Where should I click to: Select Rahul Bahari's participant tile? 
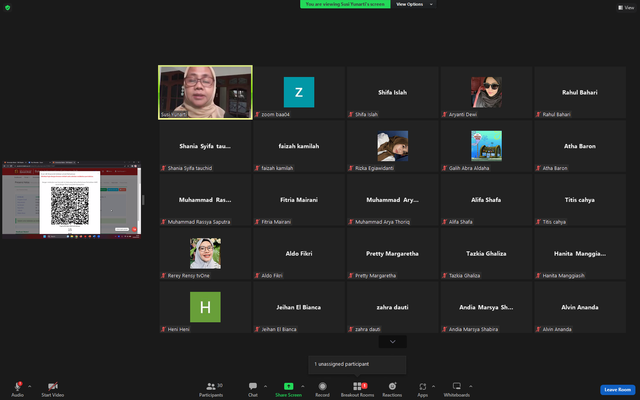(x=580, y=92)
